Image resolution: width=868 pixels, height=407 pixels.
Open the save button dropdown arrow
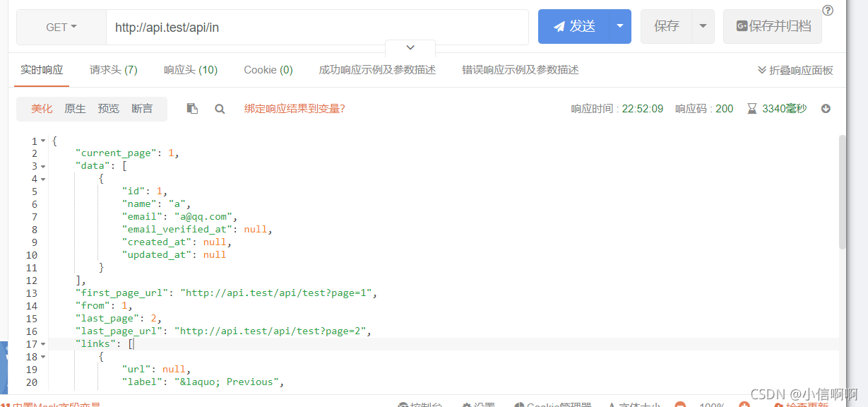pos(703,27)
